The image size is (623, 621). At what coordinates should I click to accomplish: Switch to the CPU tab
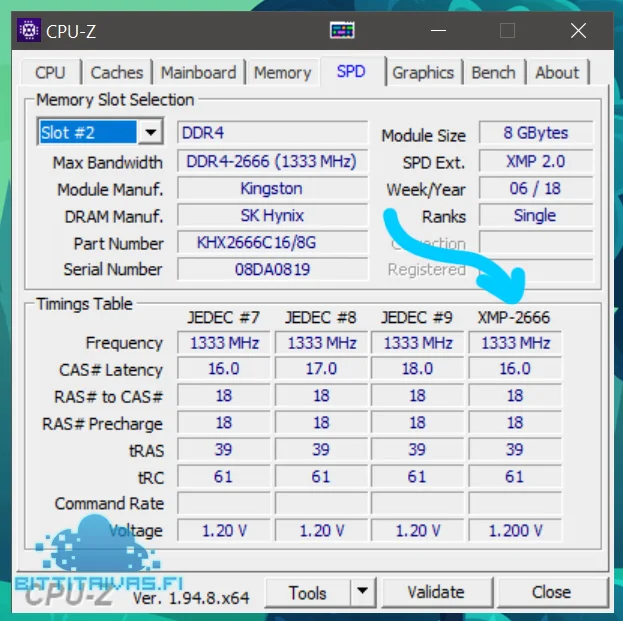(50, 72)
